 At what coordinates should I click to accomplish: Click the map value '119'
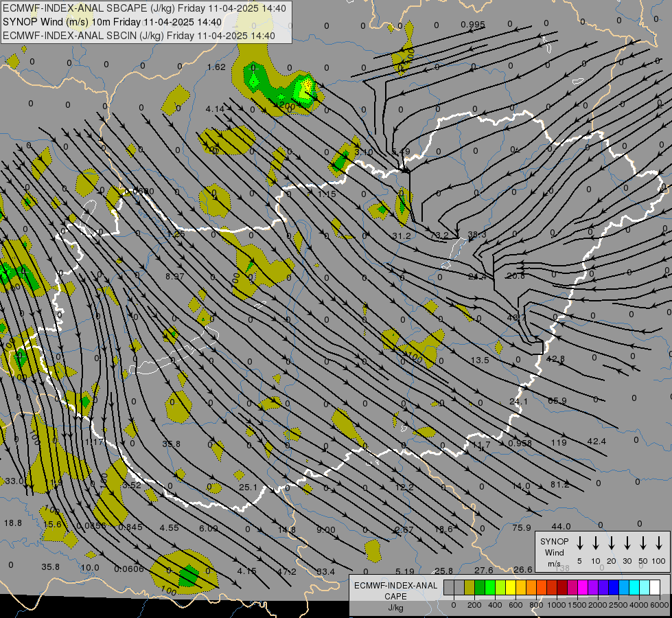(x=559, y=443)
